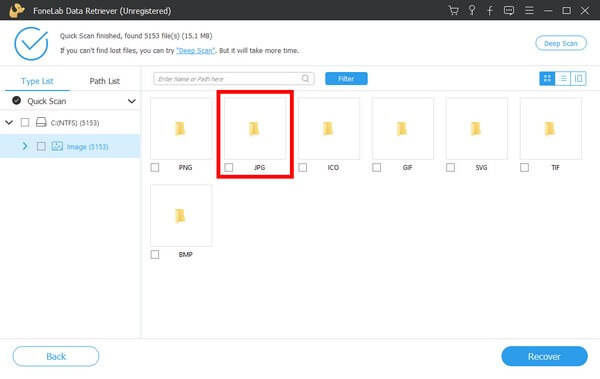The image size is (600, 379).
Task: Click the BMP folder label
Action: pyautogui.click(x=186, y=254)
